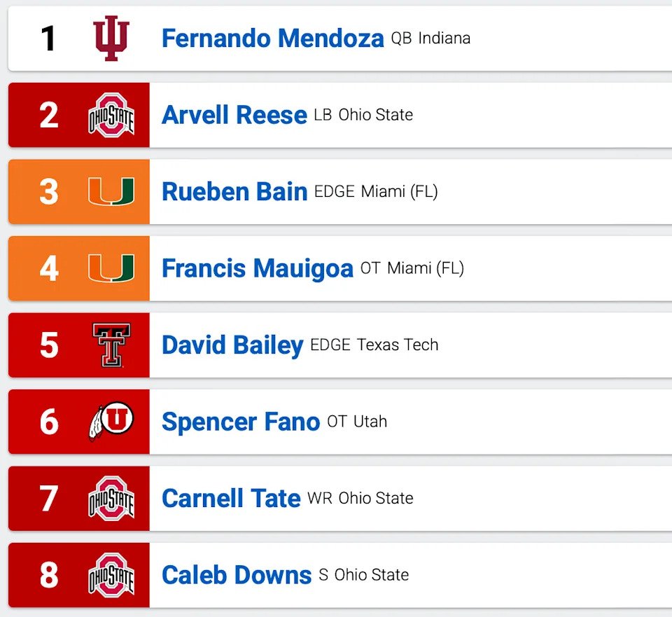Click the Miami logo at pick 4

click(x=111, y=268)
